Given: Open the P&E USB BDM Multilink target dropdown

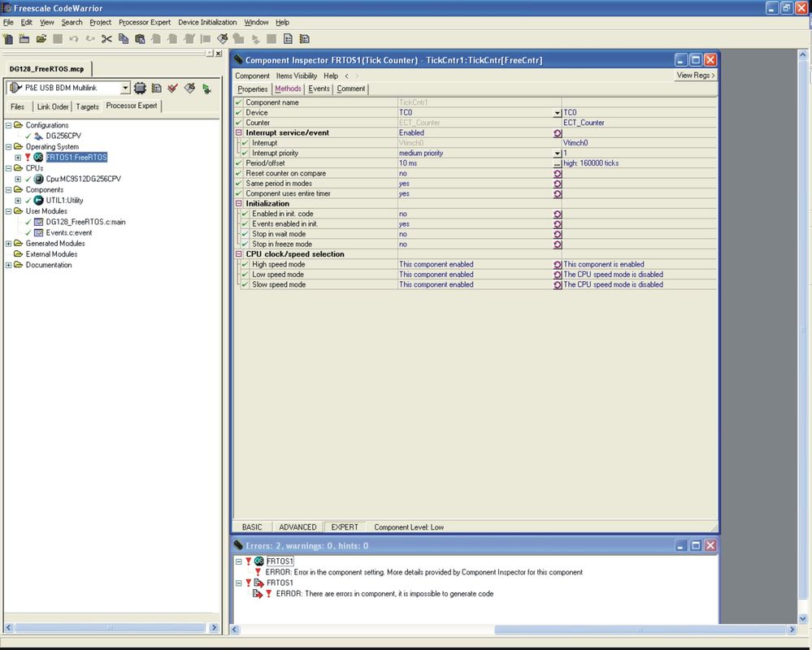Looking at the screenshot, I should [125, 88].
